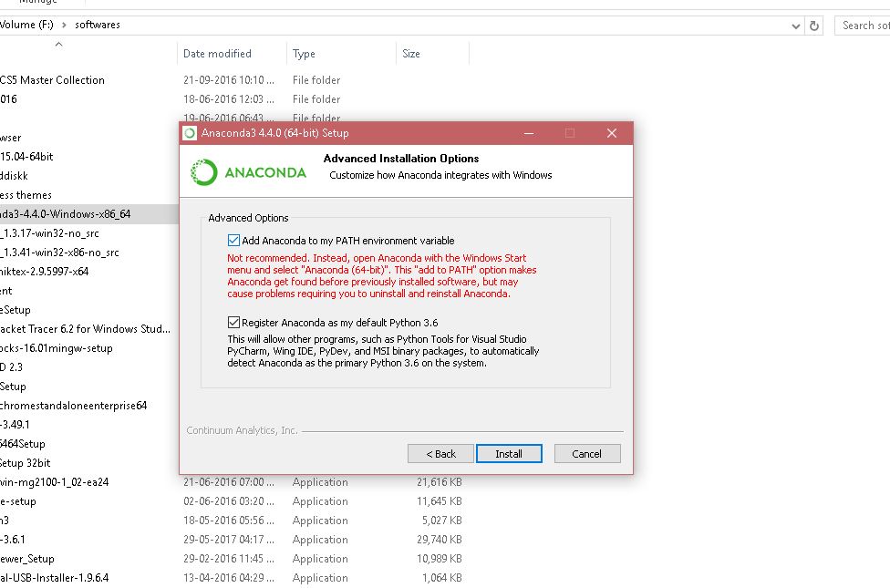Sort files by Size column header

click(x=411, y=54)
